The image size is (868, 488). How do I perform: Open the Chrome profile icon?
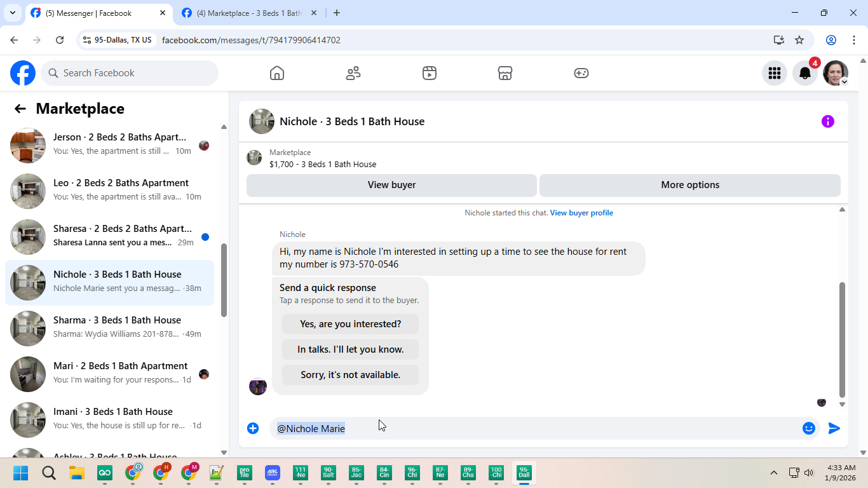click(x=831, y=40)
